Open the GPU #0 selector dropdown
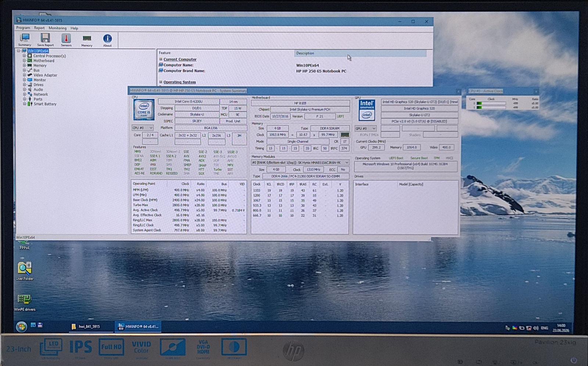The height and width of the screenshot is (366, 588). [x=366, y=128]
